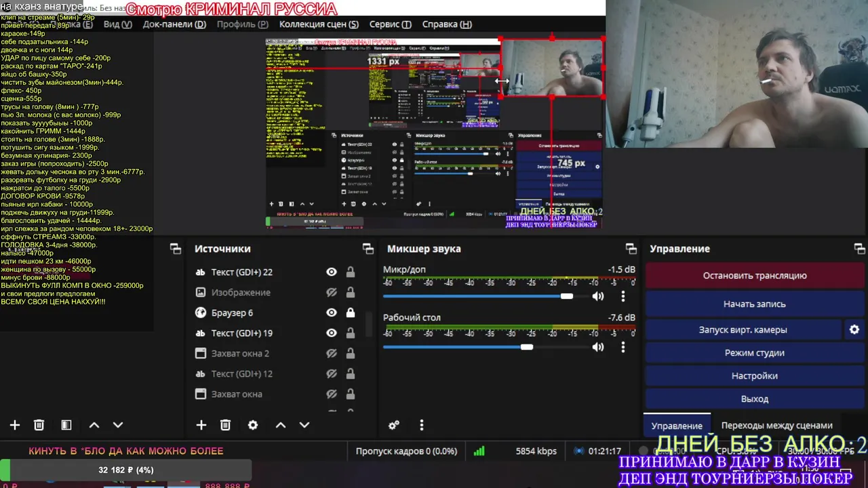Mute Микр/доп speaker icon
The height and width of the screenshot is (488, 868).
[x=598, y=296]
